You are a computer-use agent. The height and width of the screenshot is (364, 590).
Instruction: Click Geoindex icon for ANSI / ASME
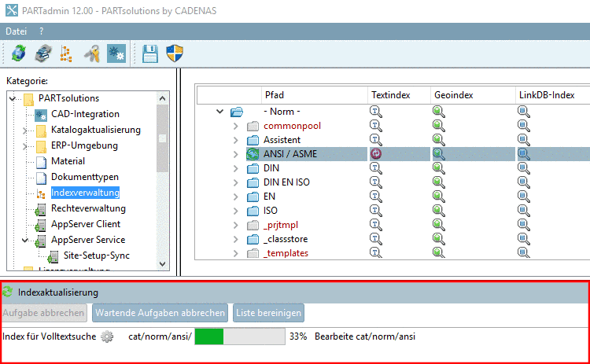(438, 154)
